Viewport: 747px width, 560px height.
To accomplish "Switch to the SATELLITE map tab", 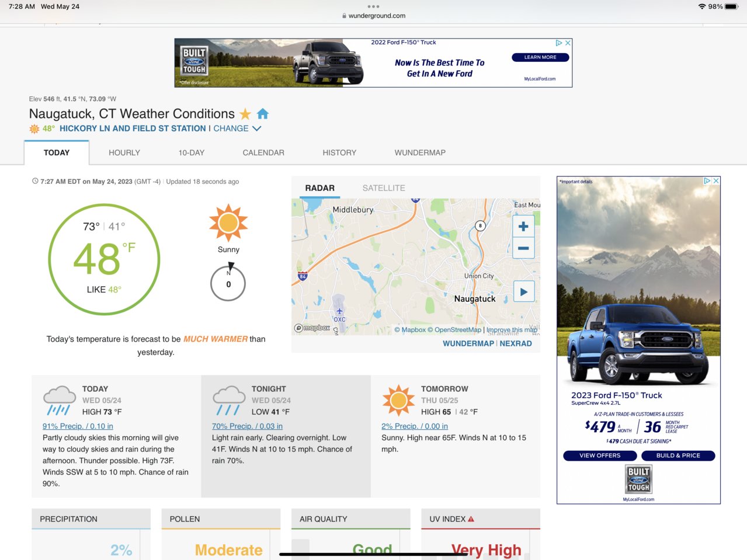I will point(384,188).
